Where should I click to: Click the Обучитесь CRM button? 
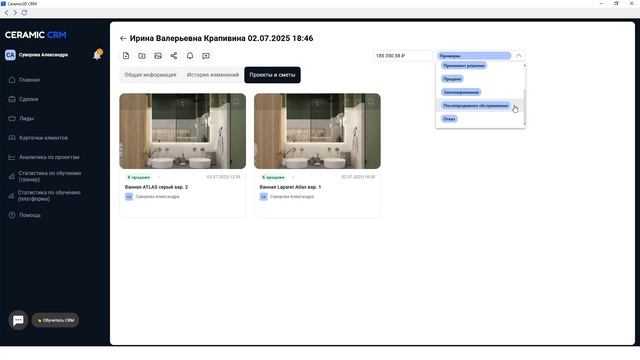(x=56, y=320)
